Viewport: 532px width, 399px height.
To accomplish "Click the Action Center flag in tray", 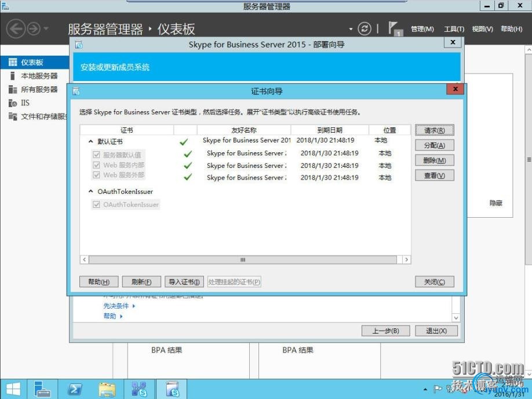I will pos(438,389).
